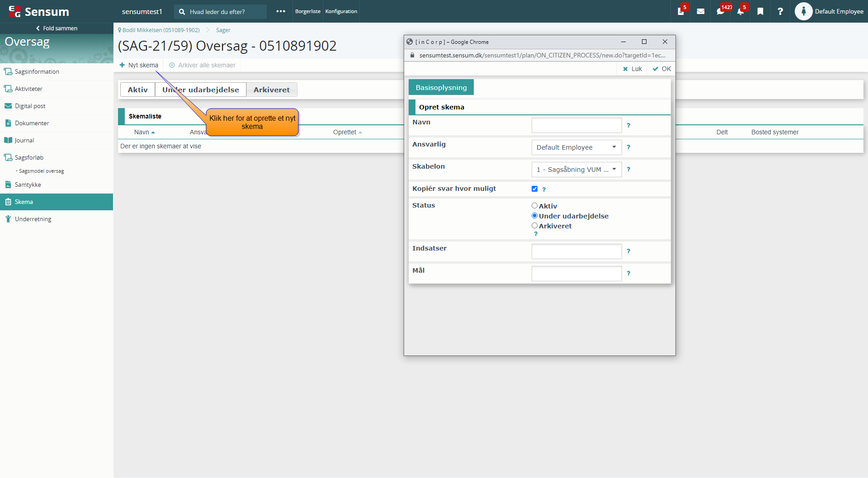Click the bookmark icon in header
The width and height of the screenshot is (868, 478).
760,11
